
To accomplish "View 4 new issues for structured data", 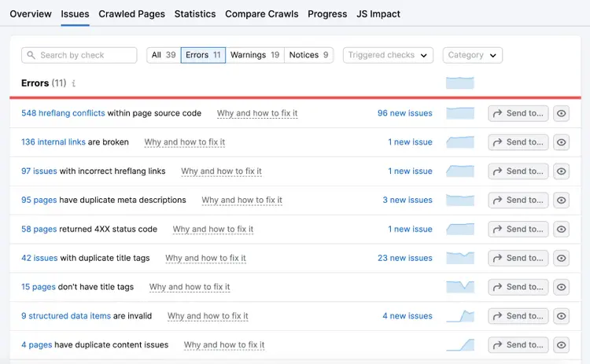I will coord(407,316).
